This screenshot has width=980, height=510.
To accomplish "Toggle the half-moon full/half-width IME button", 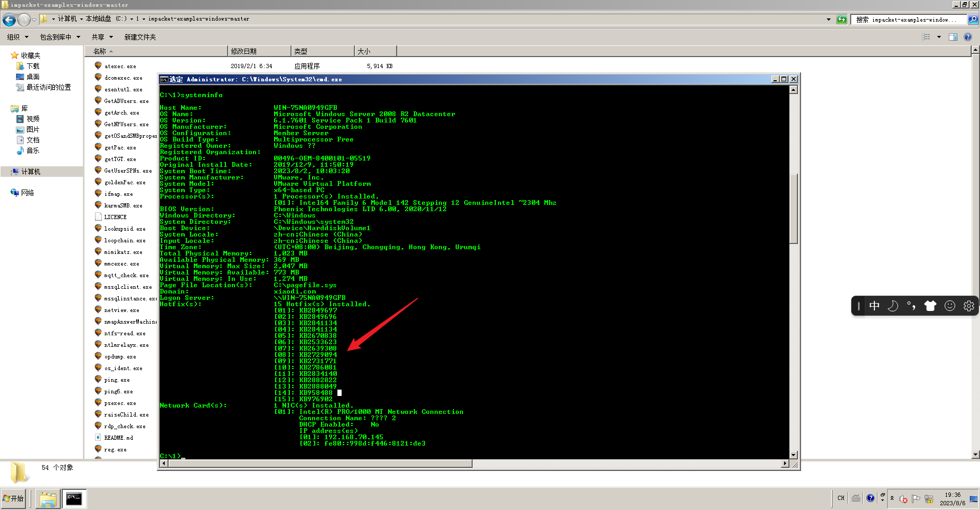I will point(893,306).
